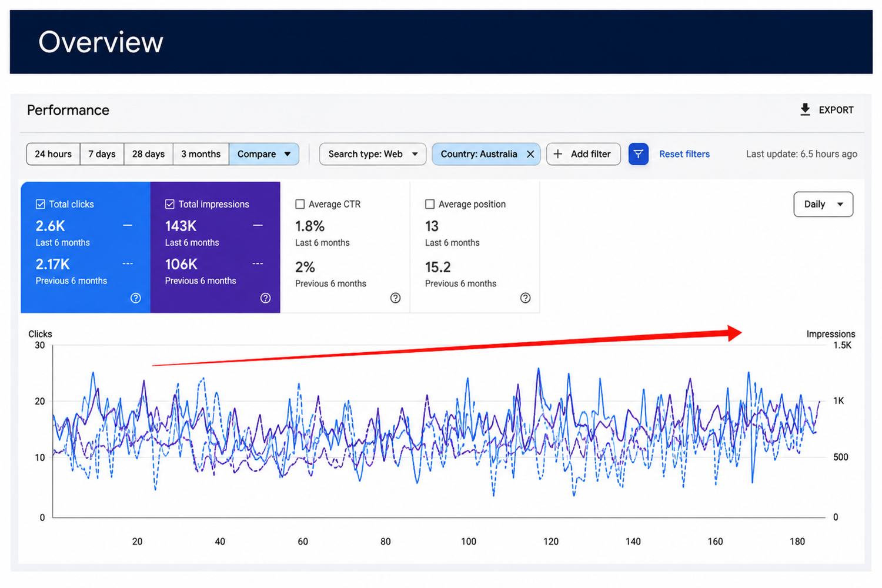Click the EXPORT button label
882x588 pixels.
pos(836,110)
